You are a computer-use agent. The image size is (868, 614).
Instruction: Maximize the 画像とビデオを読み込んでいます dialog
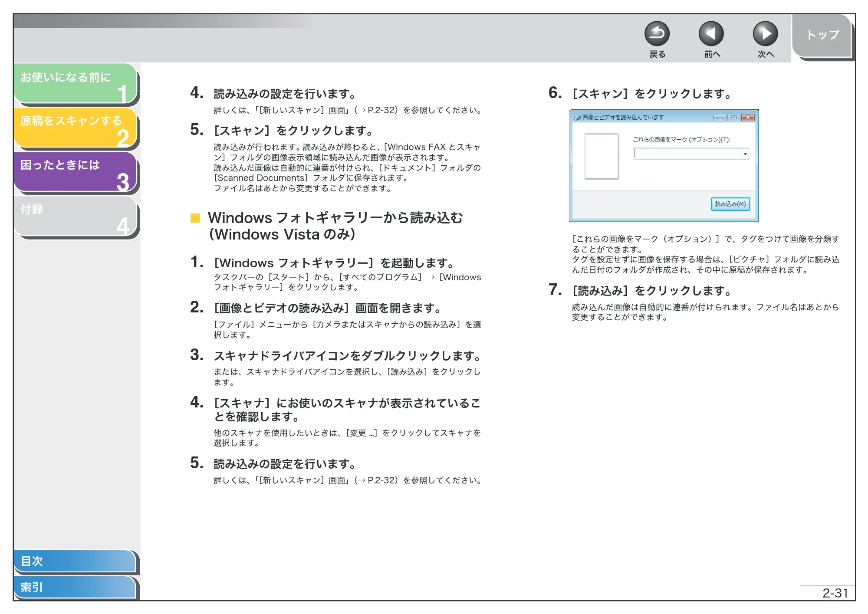734,118
